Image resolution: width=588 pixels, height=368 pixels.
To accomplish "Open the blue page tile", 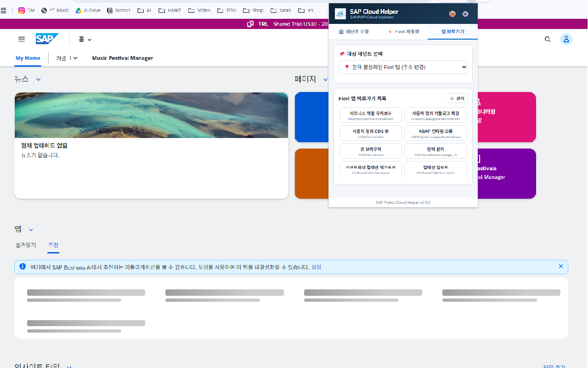I will pyautogui.click(x=311, y=117).
